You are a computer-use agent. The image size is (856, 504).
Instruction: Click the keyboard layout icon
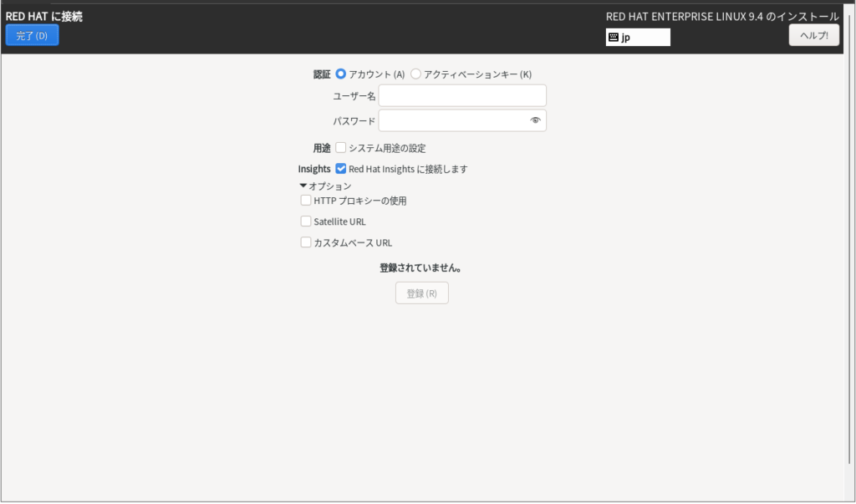coord(614,38)
